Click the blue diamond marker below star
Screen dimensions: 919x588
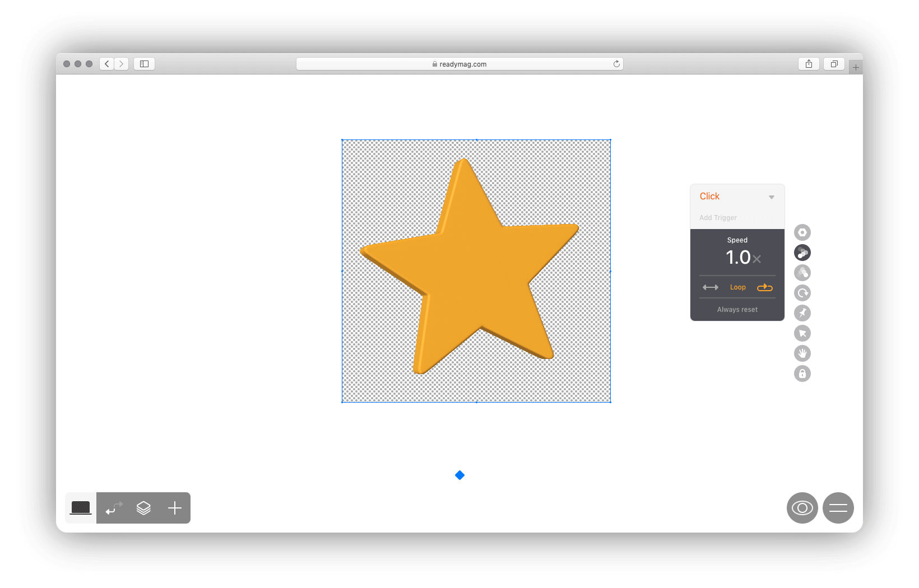(460, 475)
